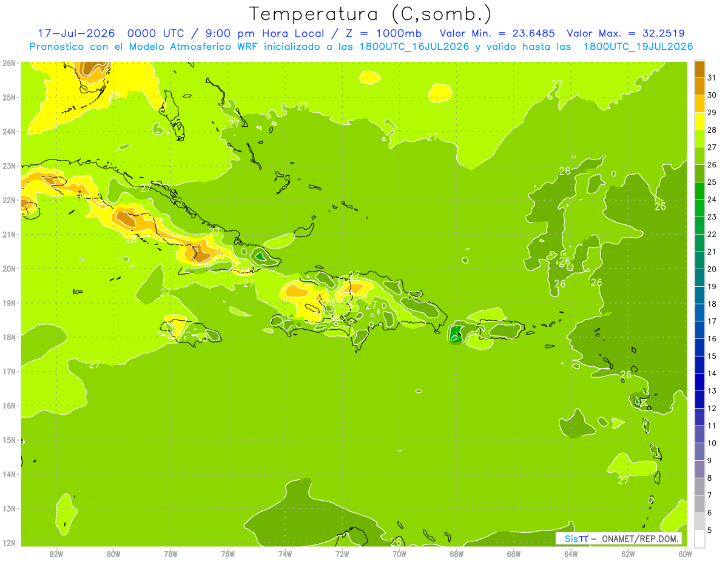728x562 pixels.
Task: Click the "Temperatura (C,somb.)" chart title
Action: (371, 14)
